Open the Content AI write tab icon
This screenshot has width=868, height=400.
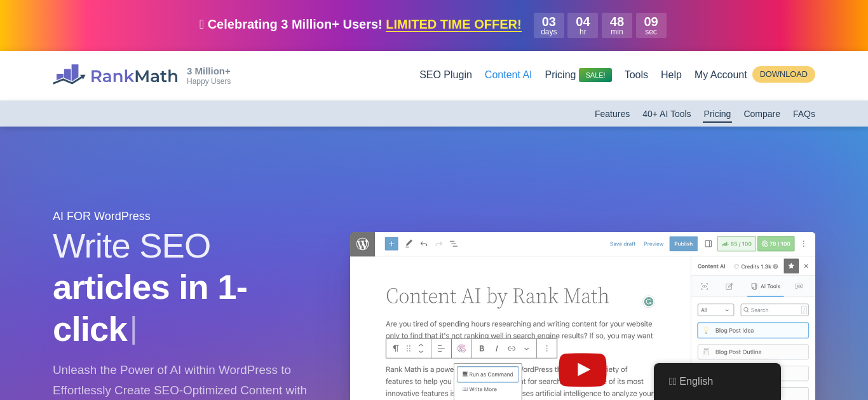(x=729, y=286)
